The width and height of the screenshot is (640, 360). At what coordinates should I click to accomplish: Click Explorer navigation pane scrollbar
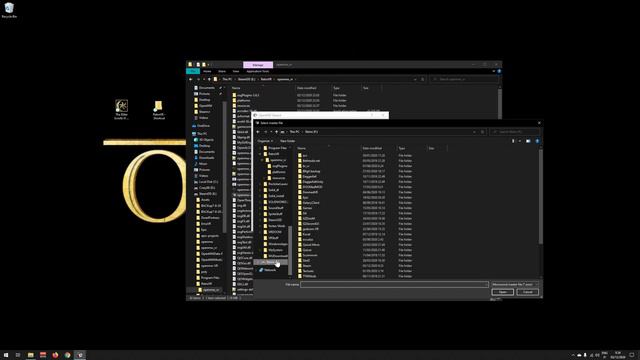pos(224,167)
